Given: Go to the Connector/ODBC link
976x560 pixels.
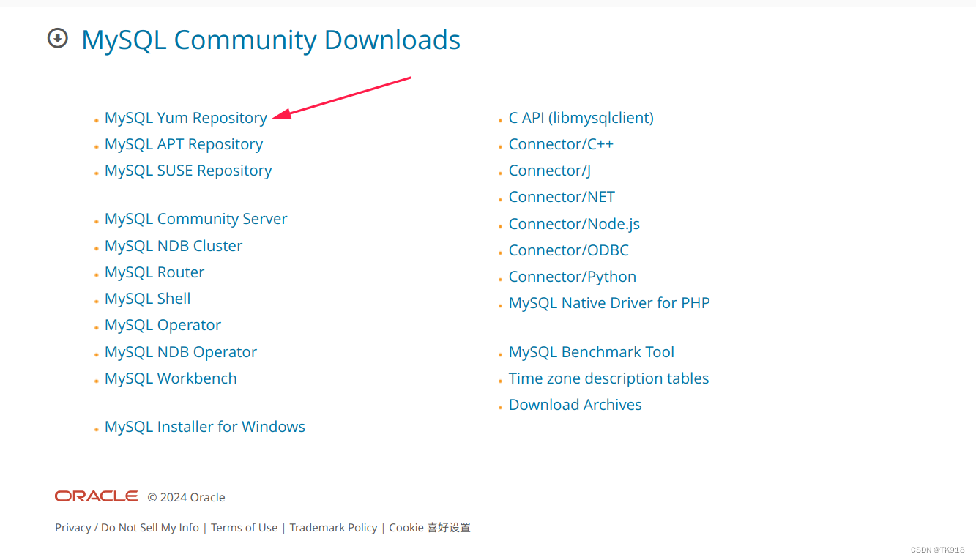Looking at the screenshot, I should click(x=569, y=250).
